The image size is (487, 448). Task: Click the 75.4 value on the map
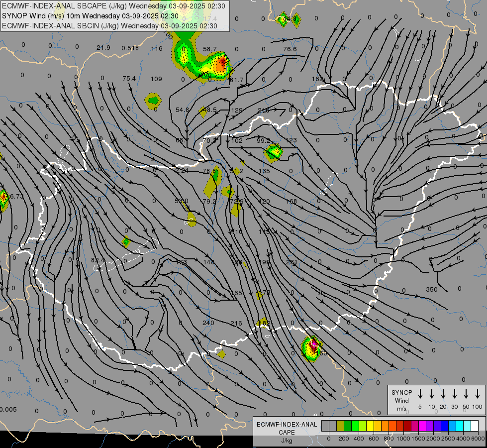pos(129,78)
